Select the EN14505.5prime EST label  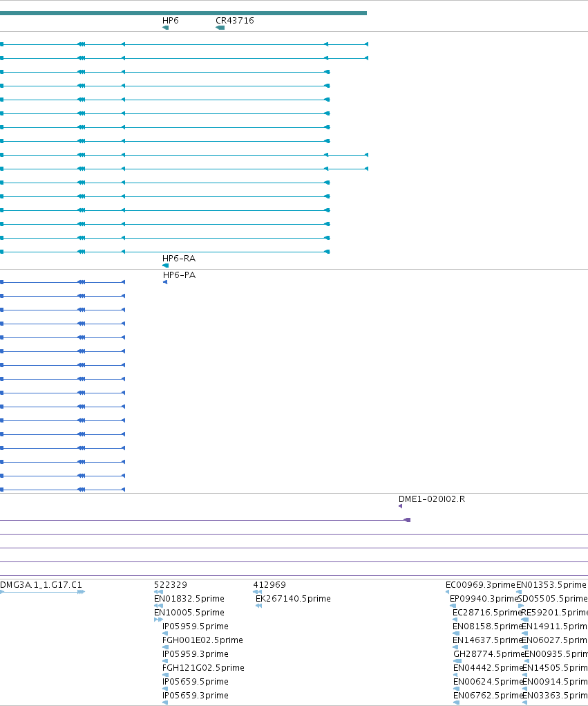(555, 668)
